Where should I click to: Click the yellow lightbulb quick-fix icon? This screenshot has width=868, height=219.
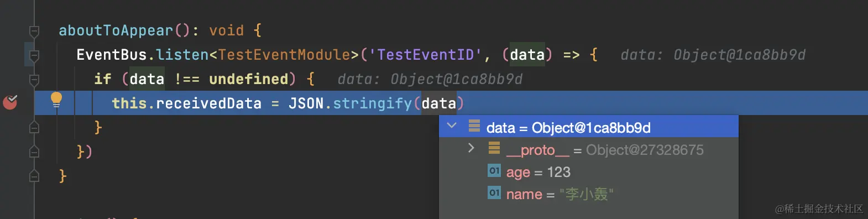tap(56, 100)
